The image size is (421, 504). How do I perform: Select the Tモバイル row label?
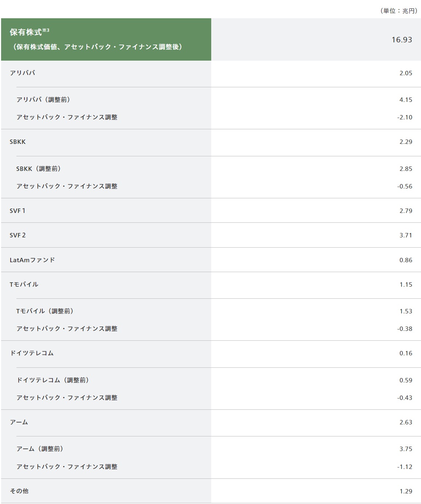[x=24, y=285]
